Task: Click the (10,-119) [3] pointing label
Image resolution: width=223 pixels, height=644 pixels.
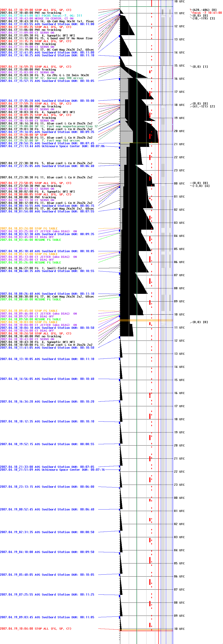Action: click(203, 18)
